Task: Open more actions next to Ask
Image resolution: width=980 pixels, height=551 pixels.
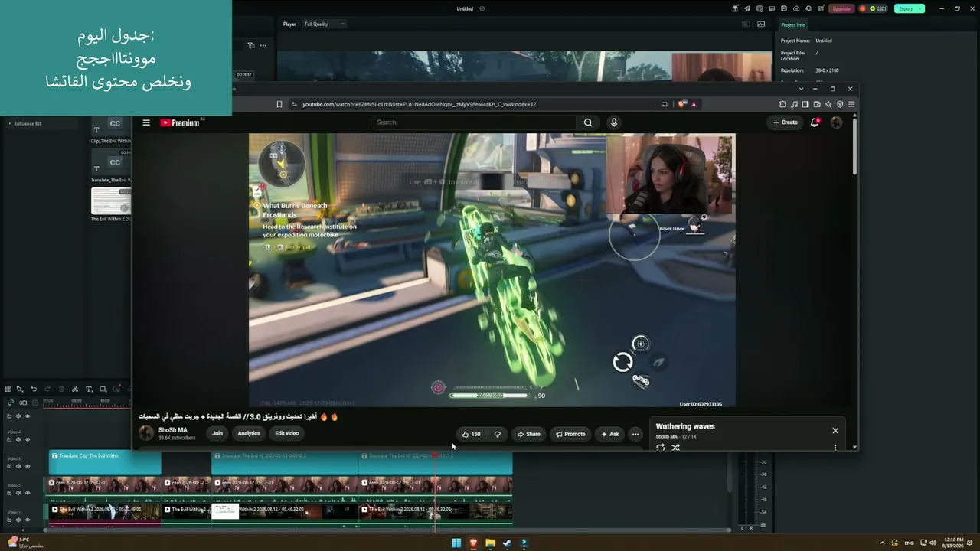Action: tap(635, 434)
